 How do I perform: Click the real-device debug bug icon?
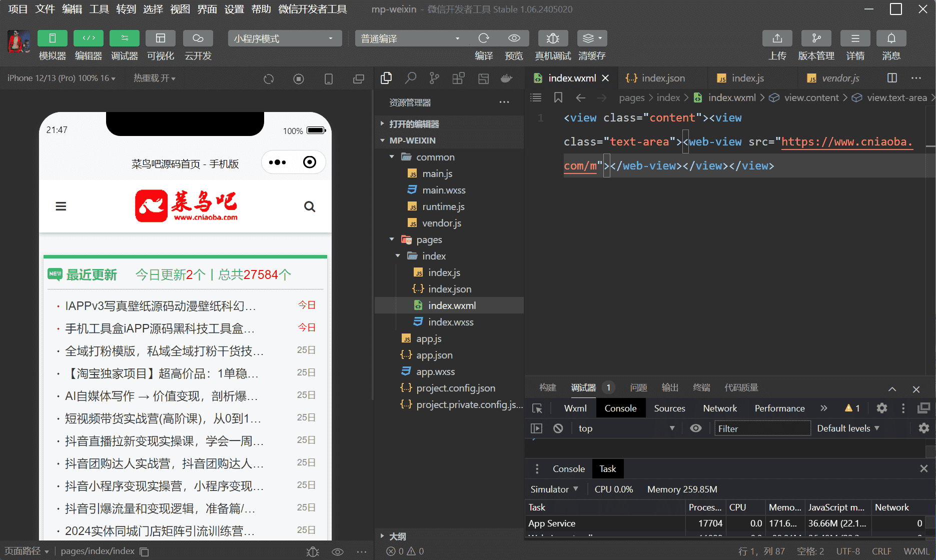coord(552,38)
